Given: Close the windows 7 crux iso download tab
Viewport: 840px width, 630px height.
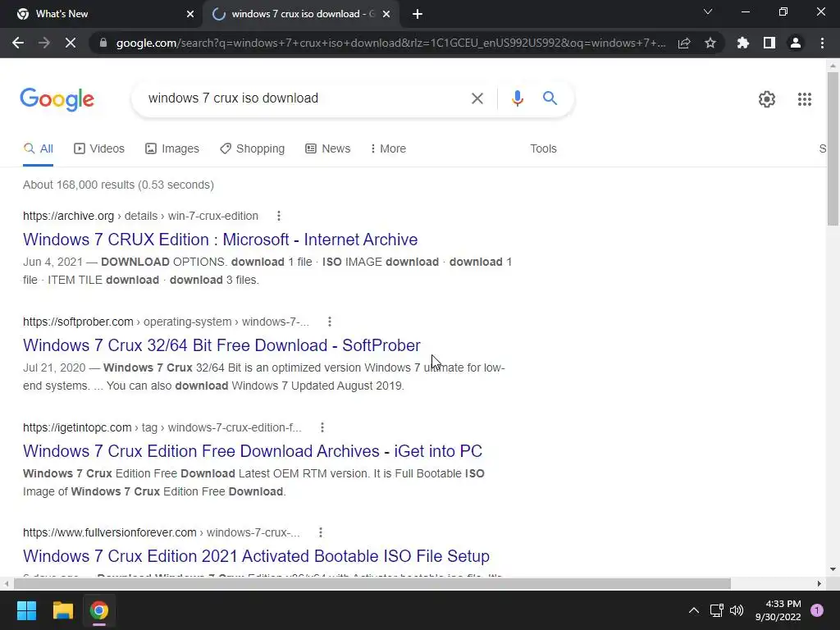Looking at the screenshot, I should 386,14.
